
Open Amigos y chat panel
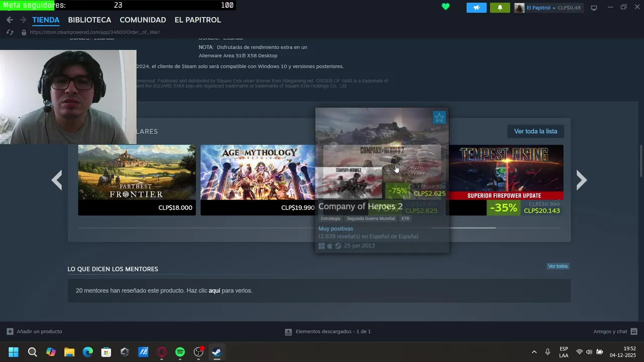pos(615,331)
